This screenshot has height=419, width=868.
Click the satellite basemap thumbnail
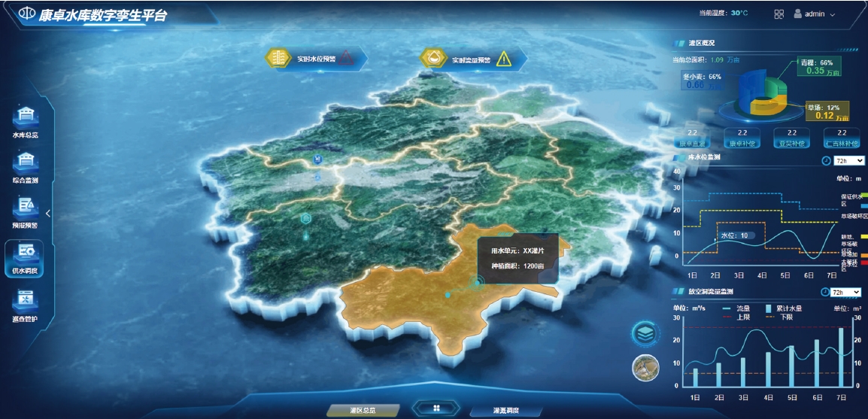[x=645, y=366]
